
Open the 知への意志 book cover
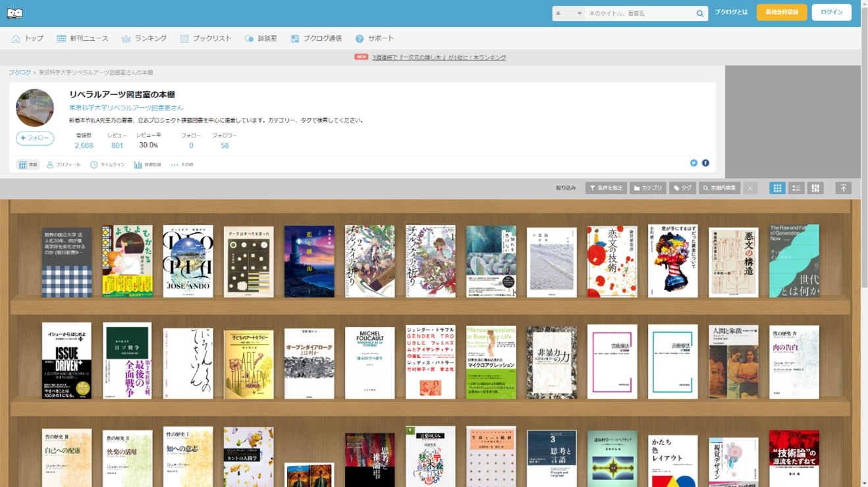(x=188, y=457)
